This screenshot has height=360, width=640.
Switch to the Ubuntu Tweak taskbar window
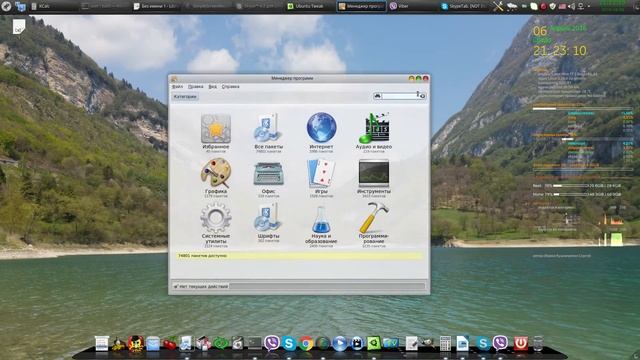coord(310,6)
